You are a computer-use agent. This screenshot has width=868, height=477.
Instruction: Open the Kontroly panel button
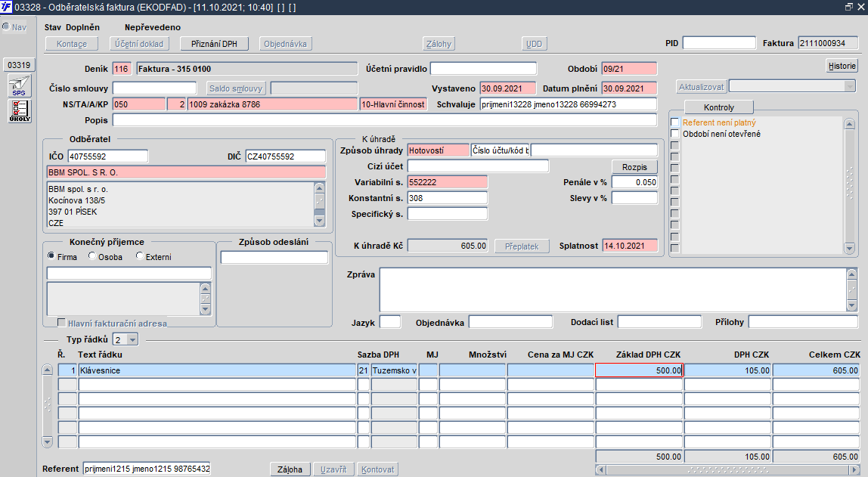tap(719, 107)
